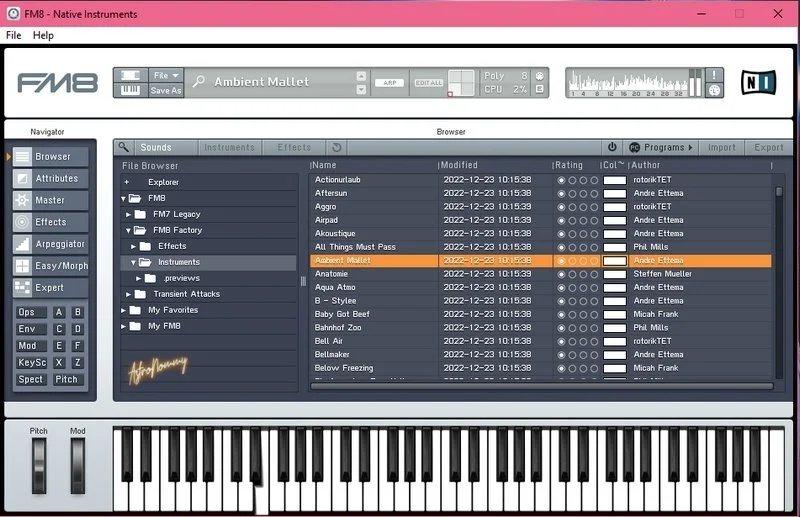This screenshot has height=517, width=800.
Task: Set second rating dot for Anatomie
Action: [572, 275]
